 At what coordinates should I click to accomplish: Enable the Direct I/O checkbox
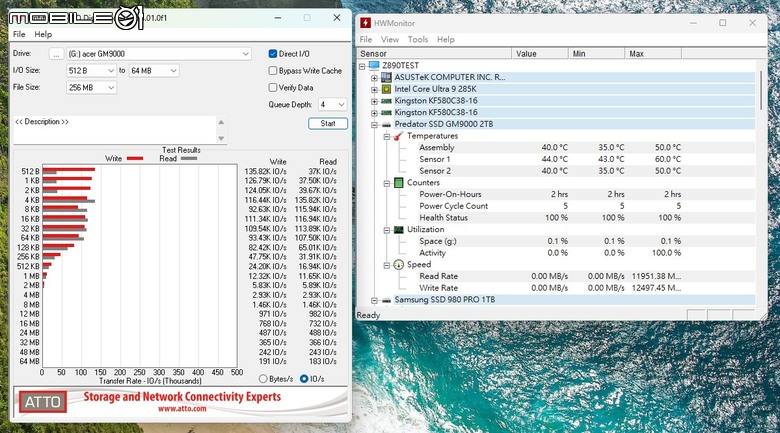coord(273,54)
